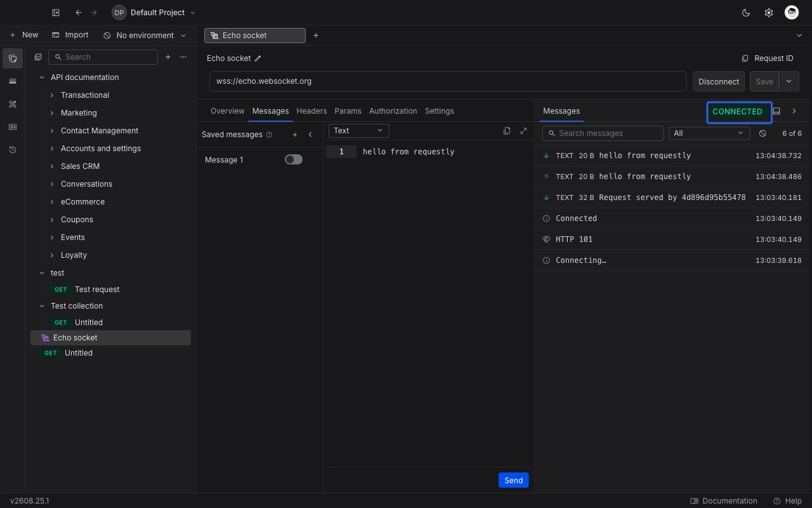Go back with the left arrow

(x=79, y=13)
